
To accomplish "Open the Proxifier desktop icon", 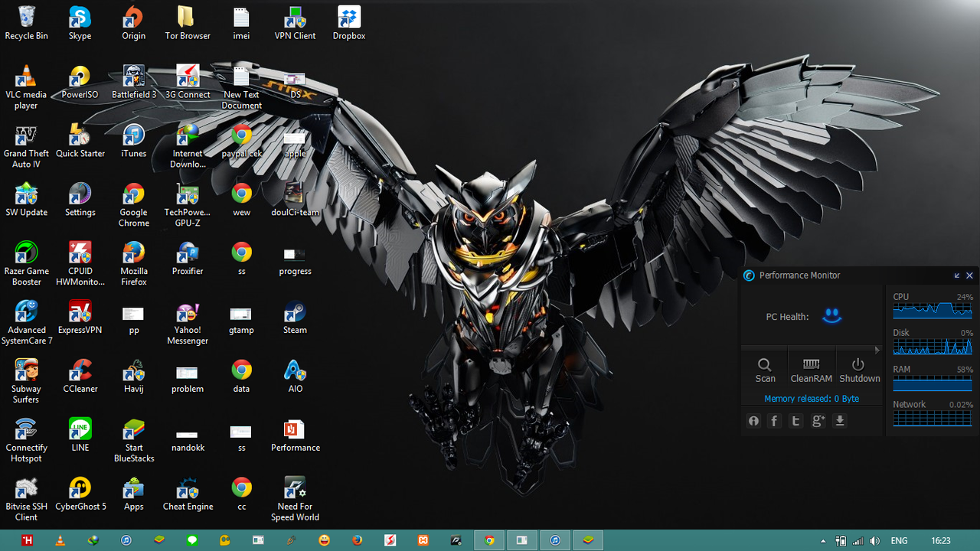I will [188, 259].
